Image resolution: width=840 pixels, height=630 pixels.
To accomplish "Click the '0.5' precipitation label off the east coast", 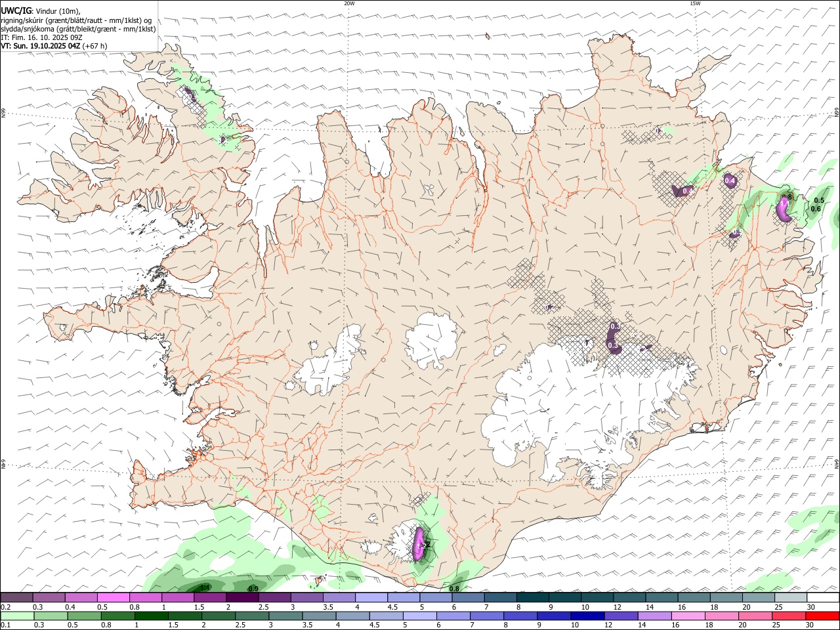I will pos(819,200).
